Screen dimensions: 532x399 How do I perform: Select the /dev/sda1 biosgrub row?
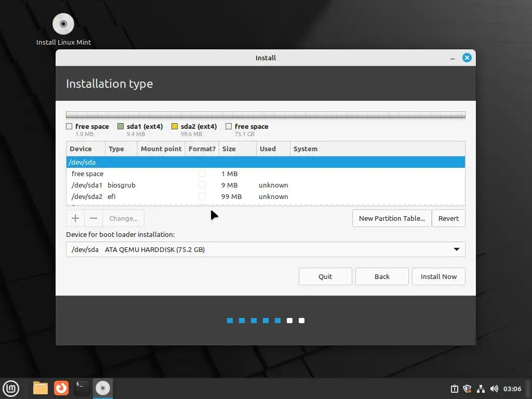point(265,185)
